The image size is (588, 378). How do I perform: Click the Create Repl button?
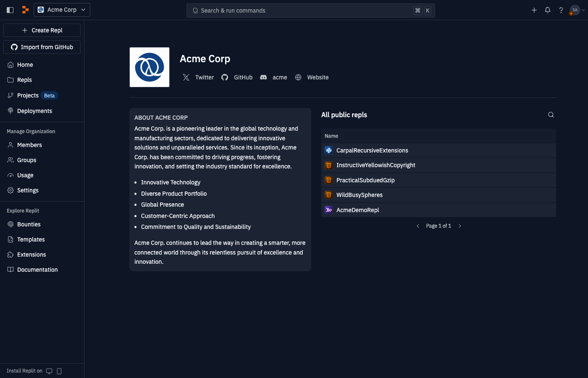(42, 30)
